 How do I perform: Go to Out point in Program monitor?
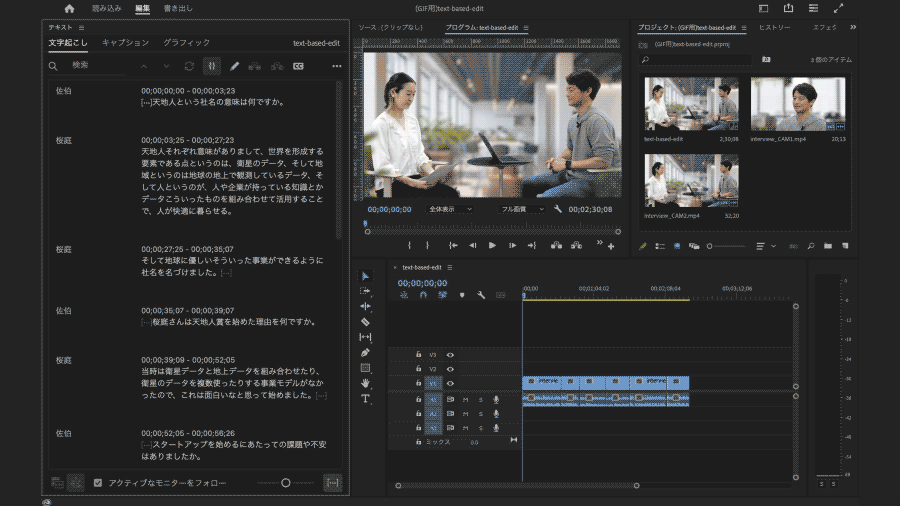532,246
